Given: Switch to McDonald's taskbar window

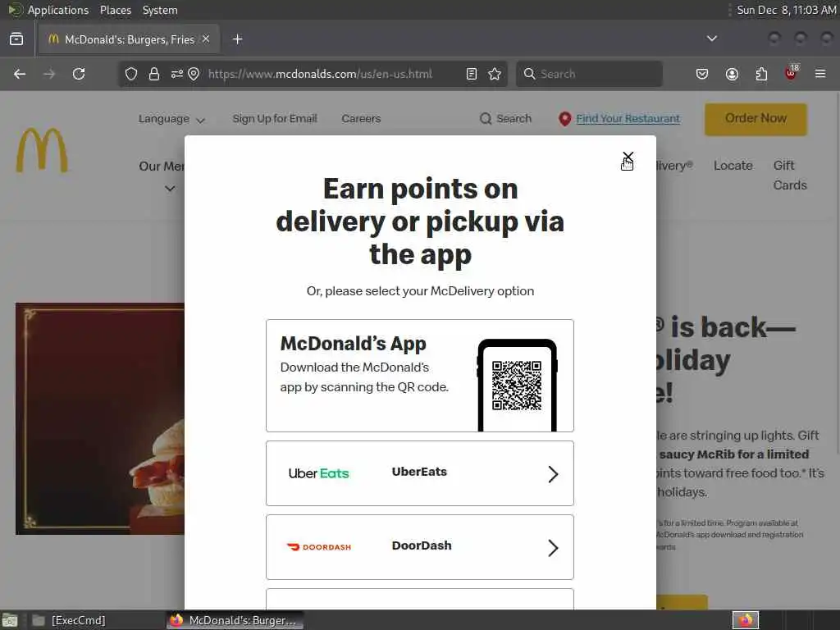Looking at the screenshot, I should pyautogui.click(x=234, y=620).
